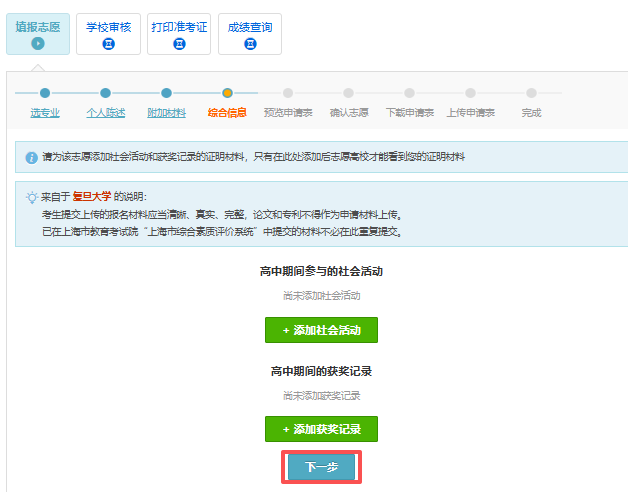Screen dimensions: 628x492
Task: Click placeholder text 尚未添加获奖记录
Action: [322, 396]
